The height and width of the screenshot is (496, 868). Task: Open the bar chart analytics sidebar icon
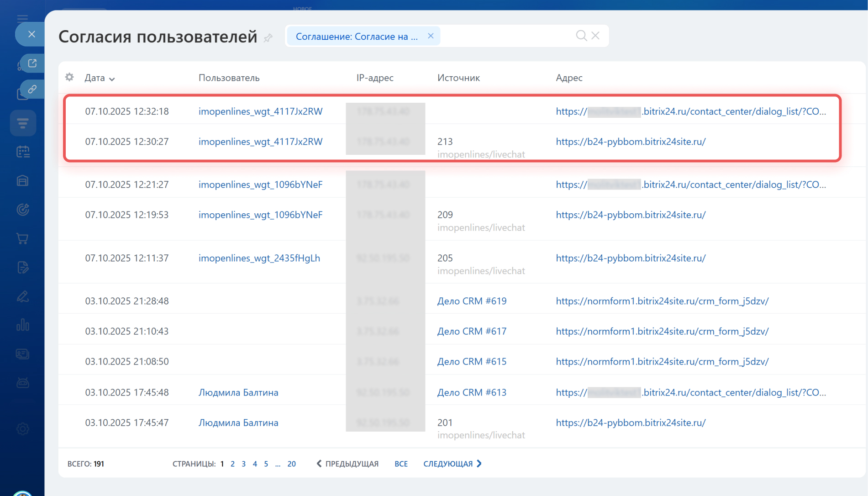point(22,325)
